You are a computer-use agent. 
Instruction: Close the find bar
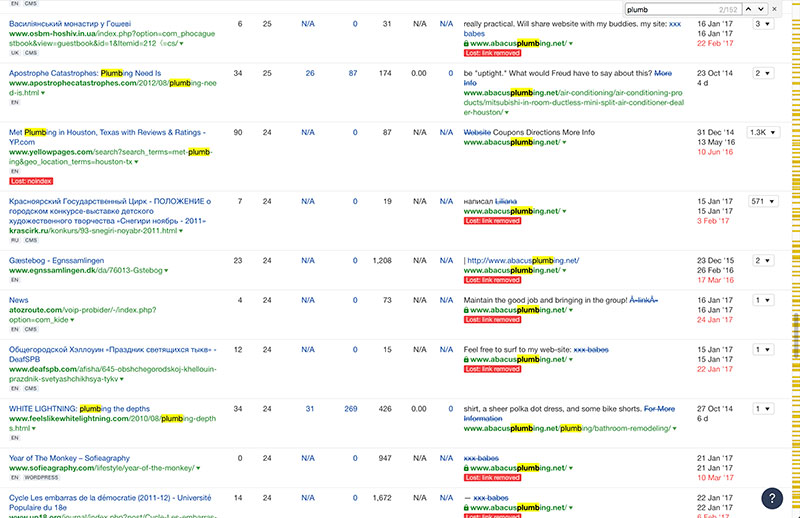pyautogui.click(x=774, y=9)
